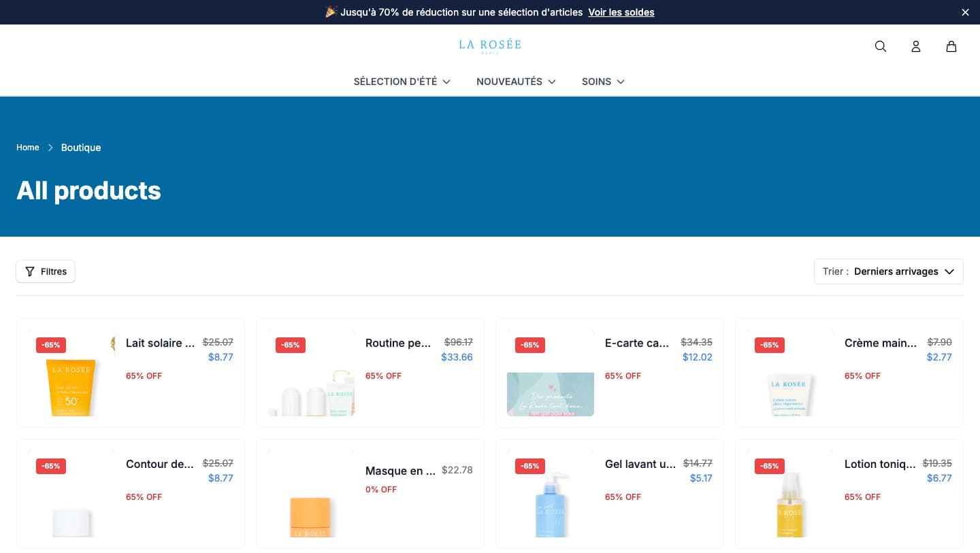Click the $33.66 sale price

point(457,357)
